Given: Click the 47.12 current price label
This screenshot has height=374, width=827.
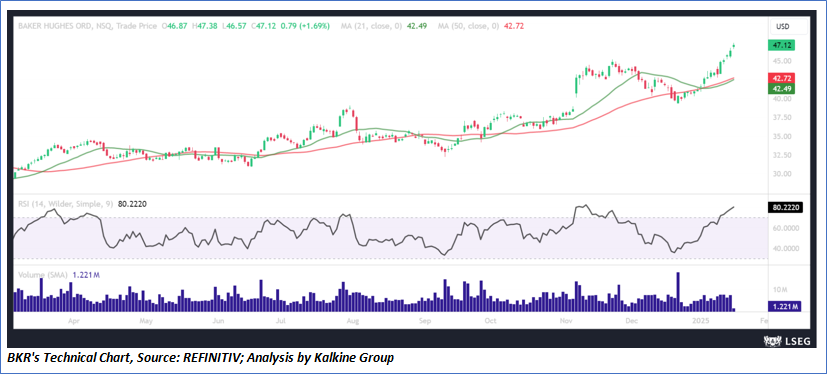Looking at the screenshot, I should [x=782, y=46].
